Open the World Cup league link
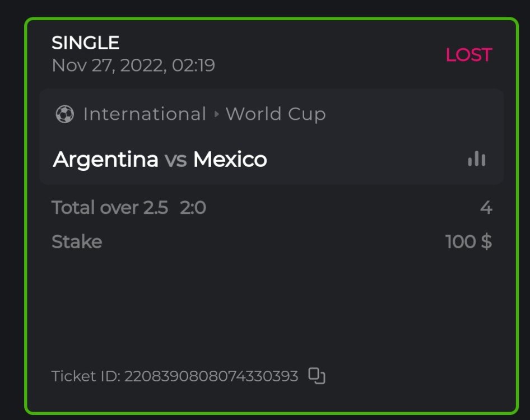 coord(275,114)
